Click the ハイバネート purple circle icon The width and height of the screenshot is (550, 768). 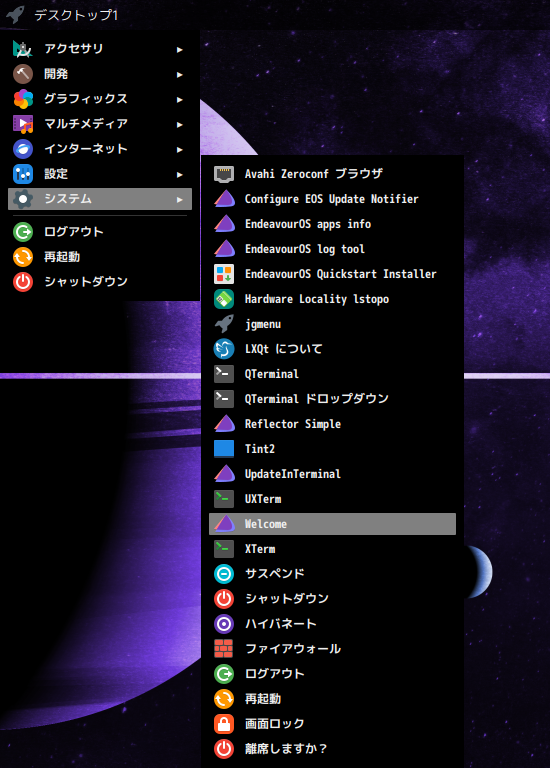coord(224,624)
